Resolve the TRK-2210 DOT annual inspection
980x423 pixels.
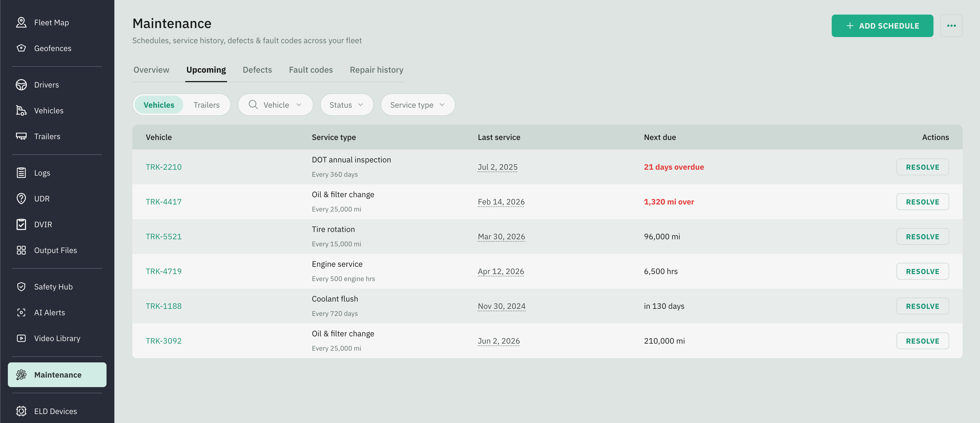click(922, 167)
